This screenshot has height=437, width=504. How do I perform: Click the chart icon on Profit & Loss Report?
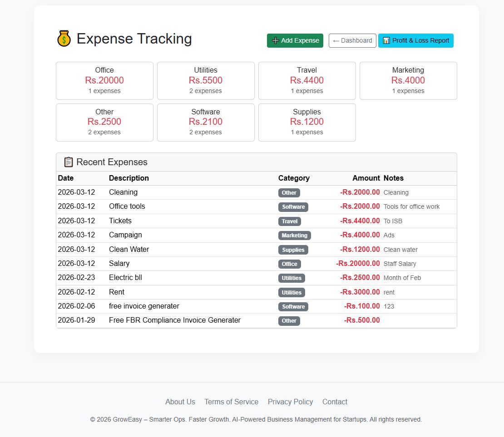[386, 40]
